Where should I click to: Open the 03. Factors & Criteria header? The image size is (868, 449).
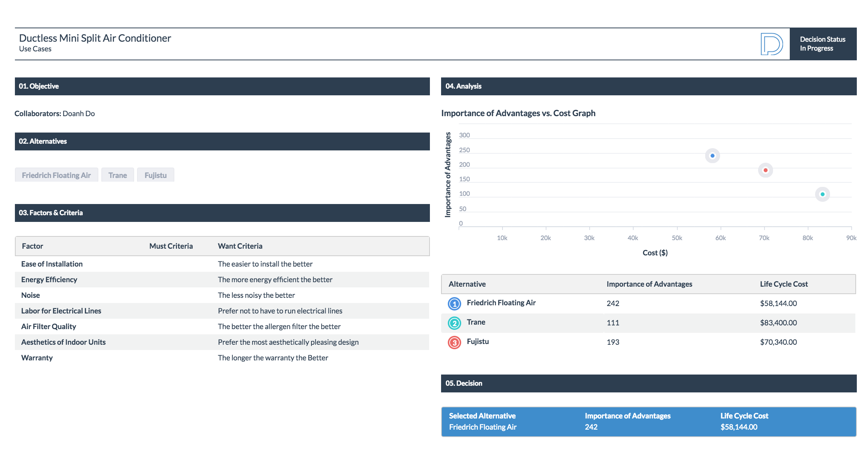222,213
